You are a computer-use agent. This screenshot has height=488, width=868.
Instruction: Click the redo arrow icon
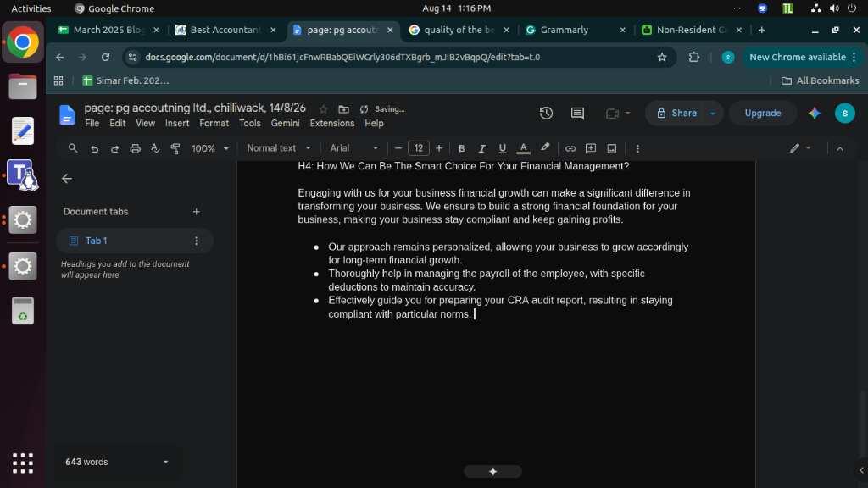click(114, 148)
